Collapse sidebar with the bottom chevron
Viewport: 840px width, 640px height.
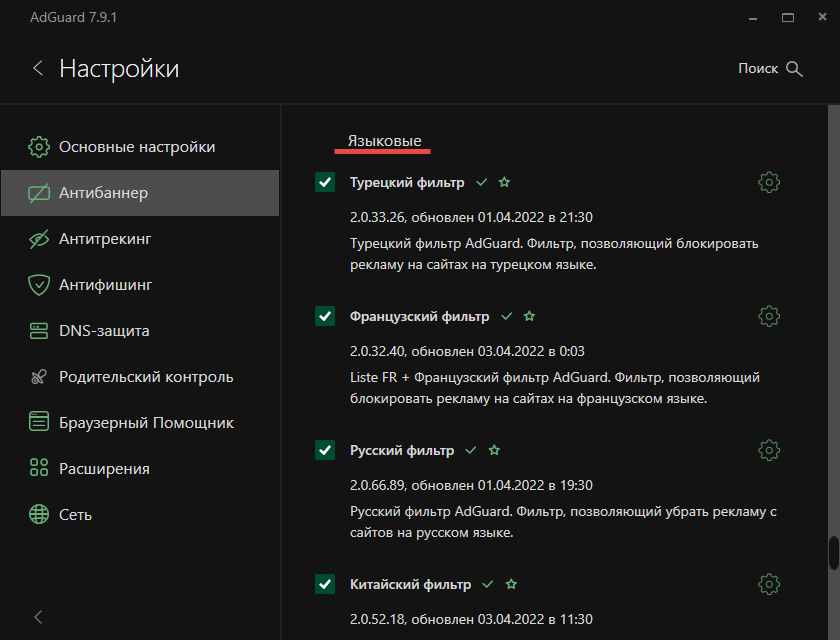click(38, 617)
